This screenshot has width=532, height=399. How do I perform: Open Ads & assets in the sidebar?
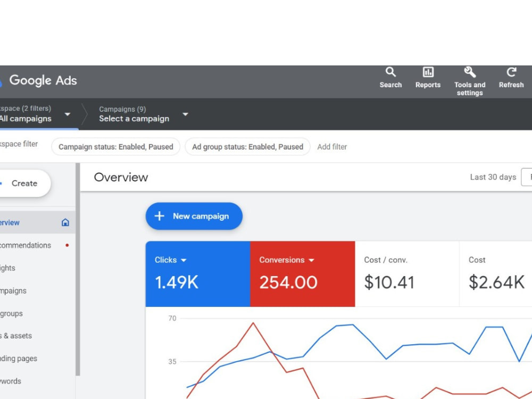pyautogui.click(x=37, y=336)
